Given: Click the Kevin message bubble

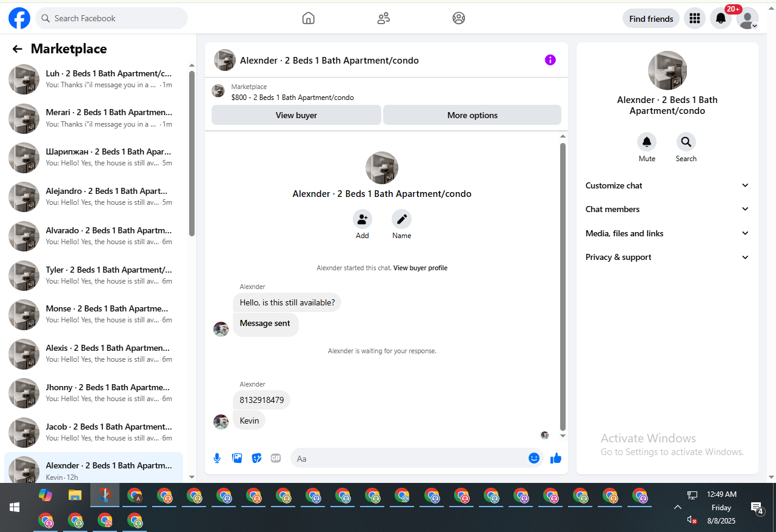Looking at the screenshot, I should (249, 421).
